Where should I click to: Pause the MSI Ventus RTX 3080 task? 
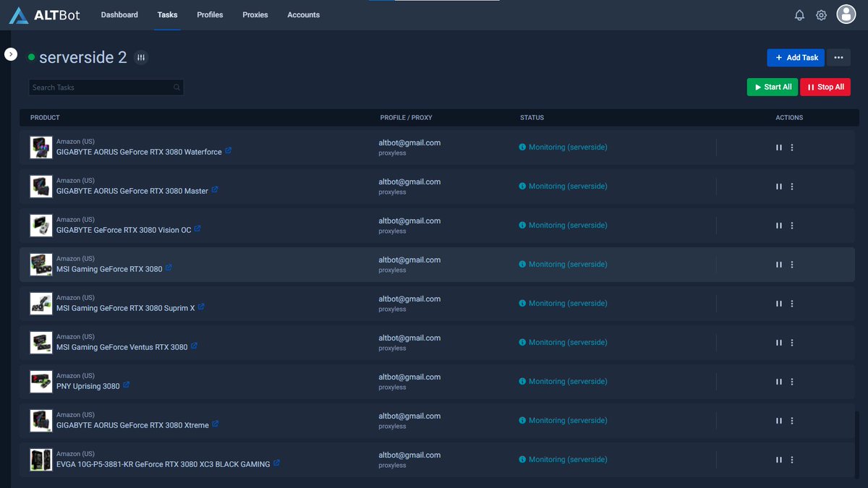click(x=779, y=343)
